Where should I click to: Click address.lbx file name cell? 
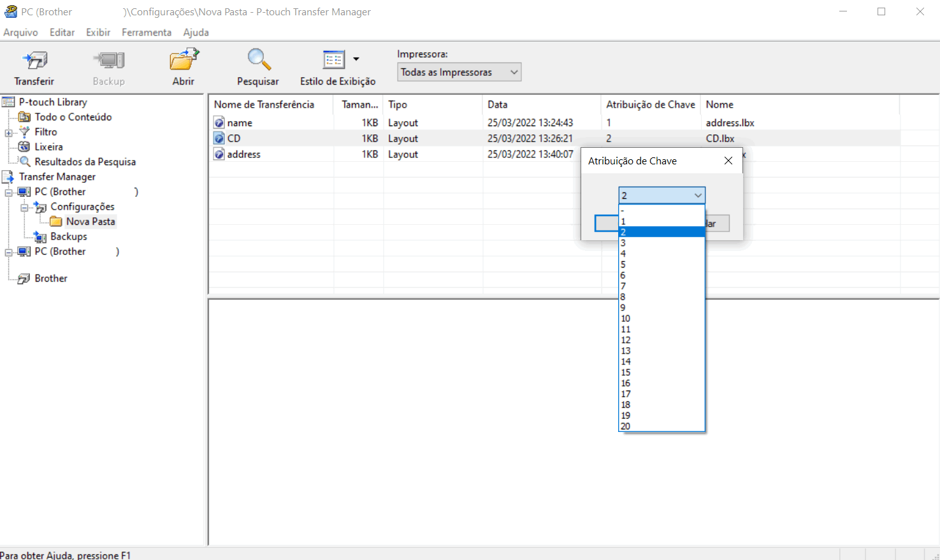tap(730, 123)
